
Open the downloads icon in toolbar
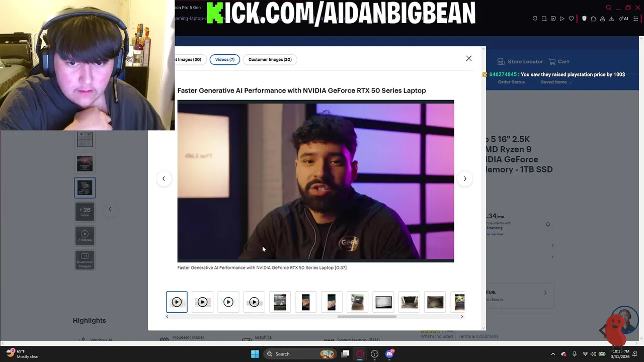click(x=611, y=19)
